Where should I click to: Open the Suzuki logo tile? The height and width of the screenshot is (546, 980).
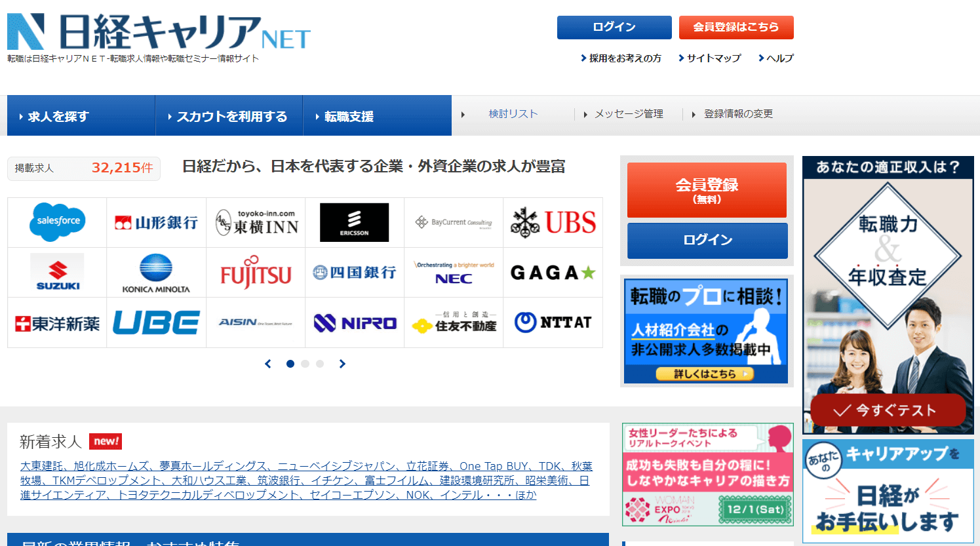[x=57, y=273]
